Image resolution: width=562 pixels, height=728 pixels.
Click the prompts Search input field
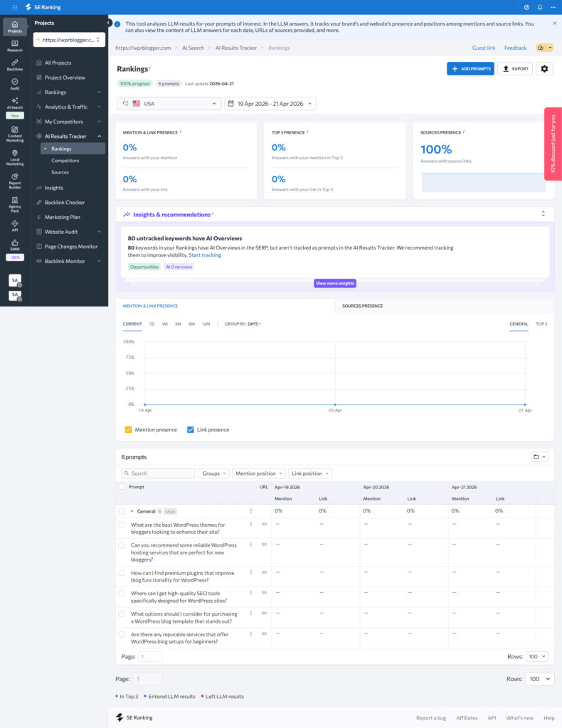coord(158,473)
